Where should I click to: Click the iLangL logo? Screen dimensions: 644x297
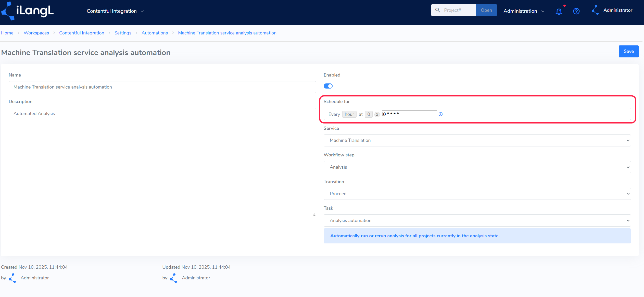[27, 11]
